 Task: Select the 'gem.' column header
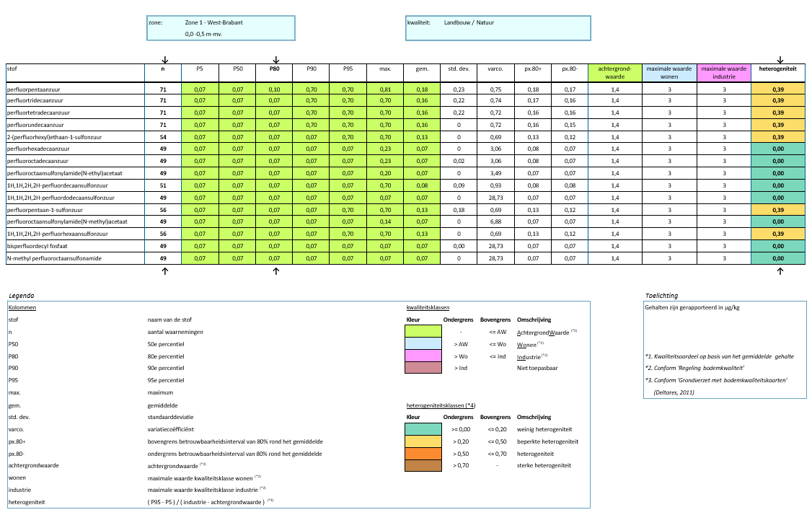pyautogui.click(x=422, y=73)
